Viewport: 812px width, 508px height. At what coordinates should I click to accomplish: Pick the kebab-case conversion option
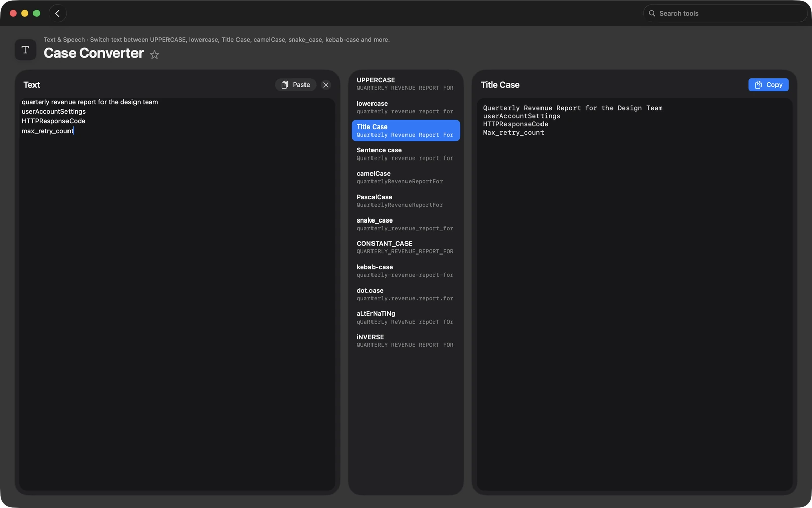(406, 271)
